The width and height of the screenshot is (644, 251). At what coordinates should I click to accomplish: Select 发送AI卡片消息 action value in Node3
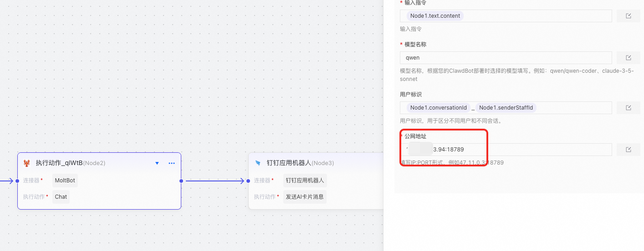tap(305, 197)
